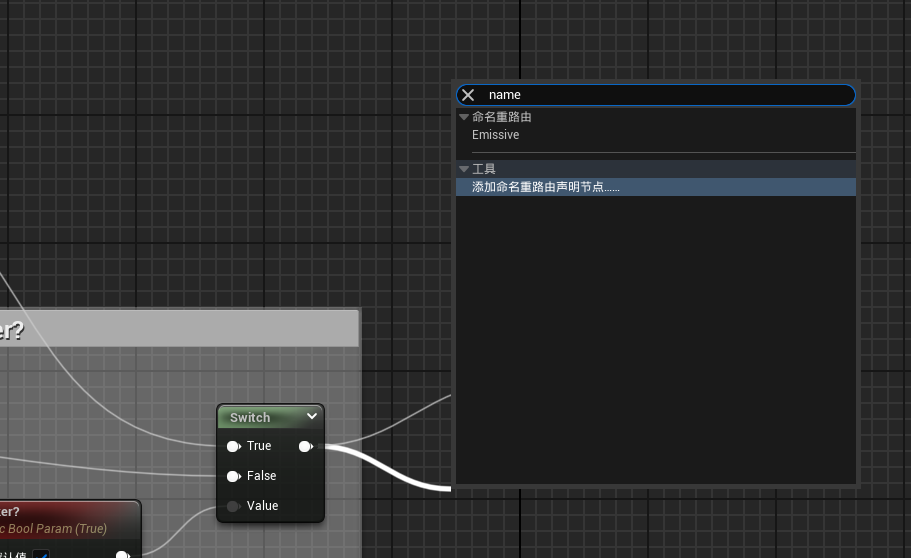The height and width of the screenshot is (558, 911).
Task: Click the Switch node title
Action: (250, 417)
